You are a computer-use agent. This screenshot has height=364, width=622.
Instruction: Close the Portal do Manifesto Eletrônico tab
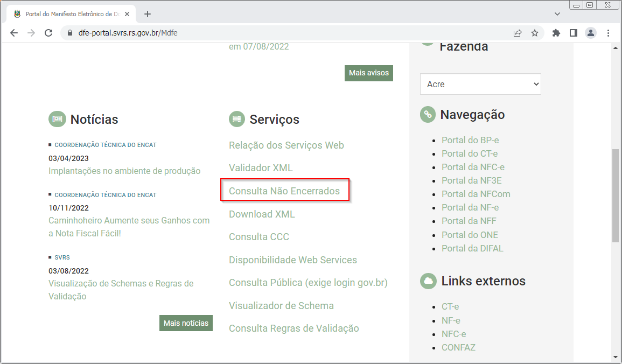click(127, 14)
